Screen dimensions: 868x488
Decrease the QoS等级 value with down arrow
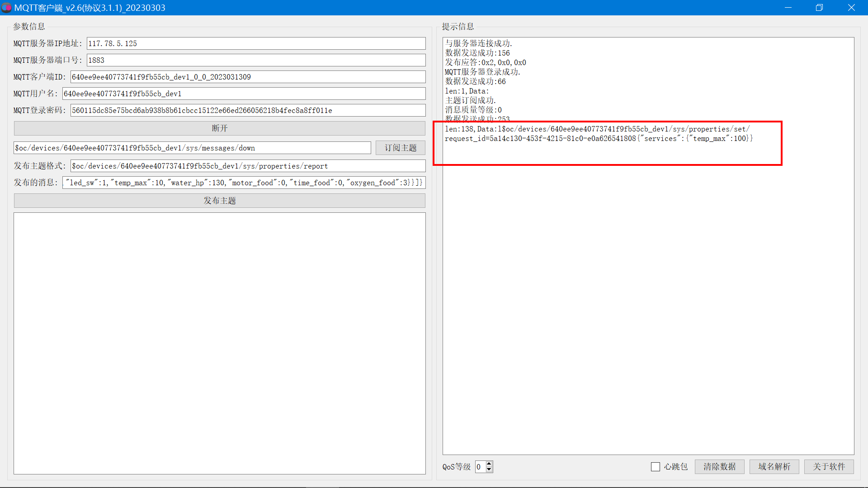[x=489, y=470]
